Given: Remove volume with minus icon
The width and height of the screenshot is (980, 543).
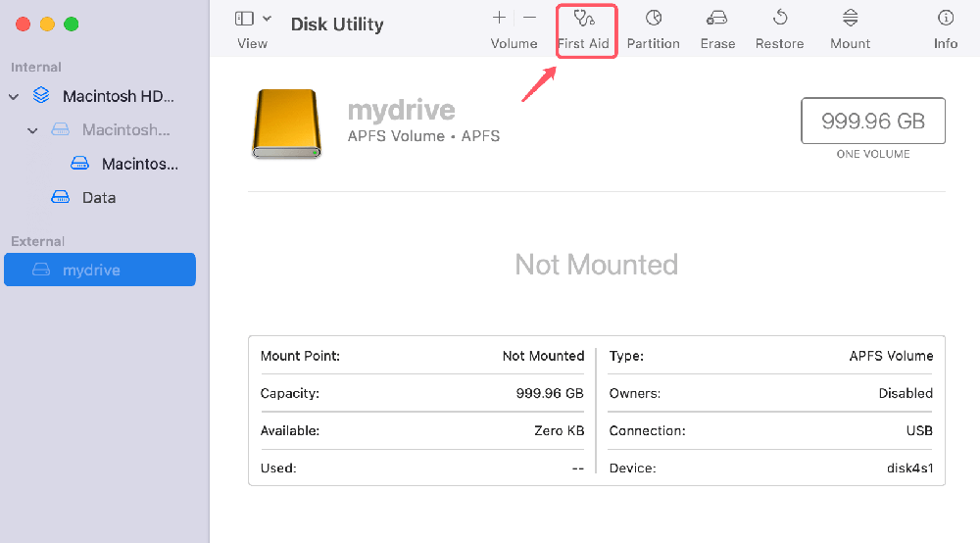Looking at the screenshot, I should (x=529, y=18).
